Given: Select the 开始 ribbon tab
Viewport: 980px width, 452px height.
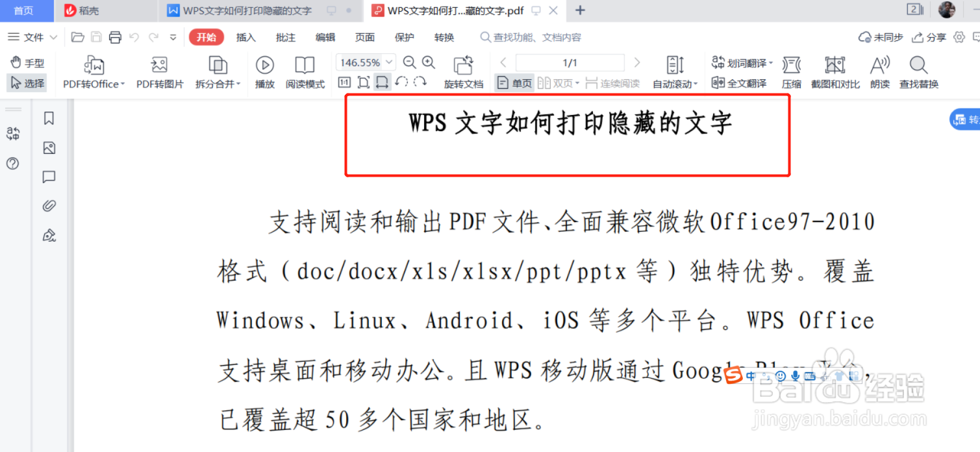Looking at the screenshot, I should (x=207, y=38).
